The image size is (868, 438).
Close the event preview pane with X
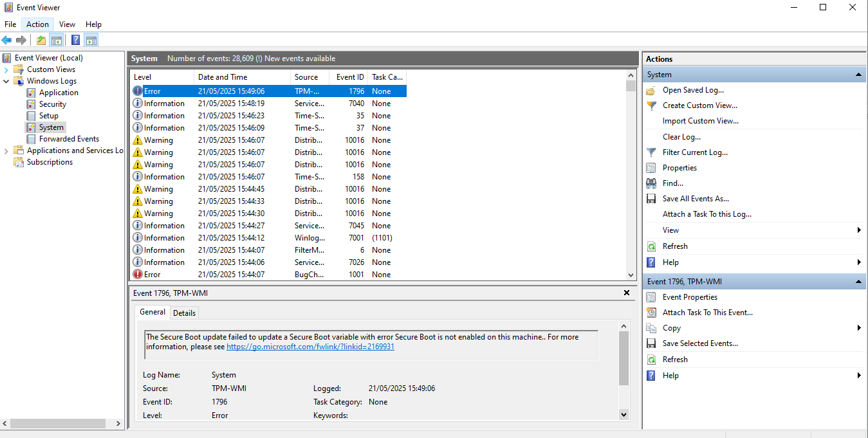[627, 293]
